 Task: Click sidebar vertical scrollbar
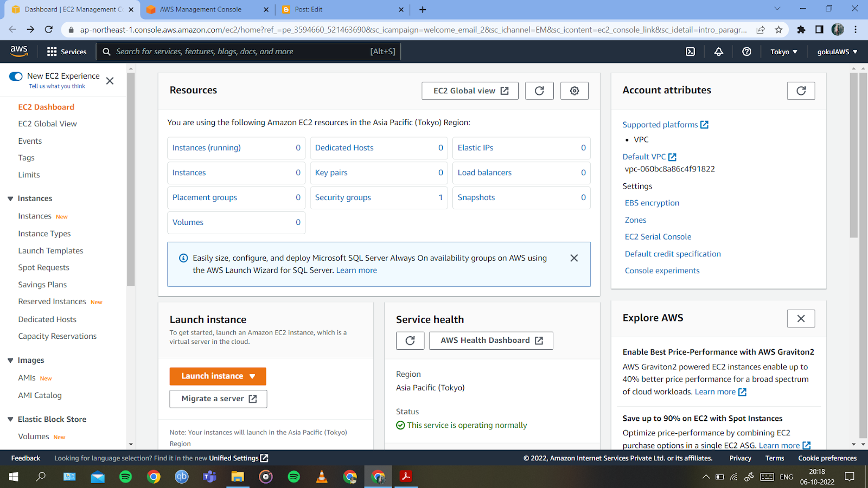131,179
